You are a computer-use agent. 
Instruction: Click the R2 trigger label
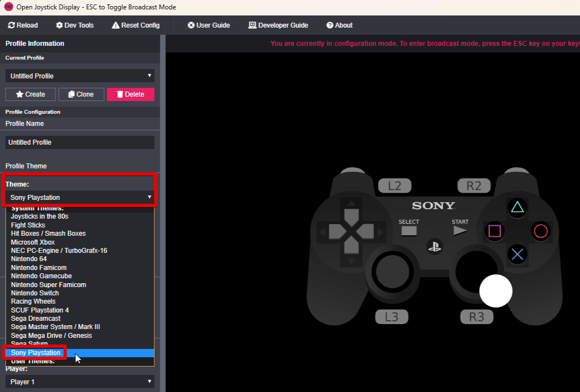click(x=474, y=186)
